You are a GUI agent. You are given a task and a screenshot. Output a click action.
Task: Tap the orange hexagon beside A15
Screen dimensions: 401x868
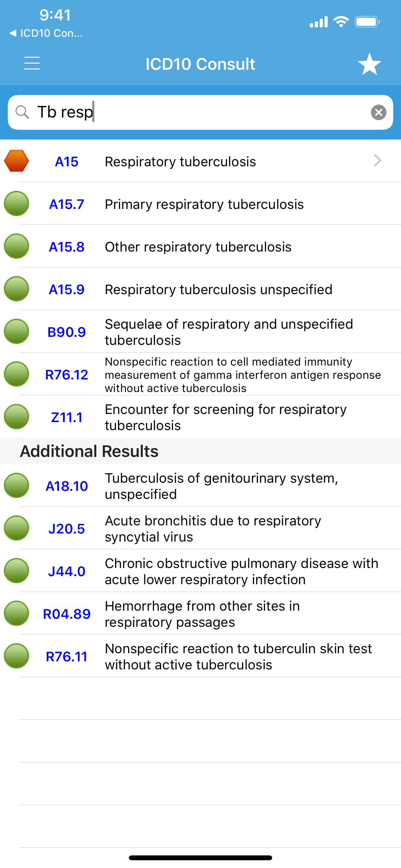pyautogui.click(x=16, y=161)
